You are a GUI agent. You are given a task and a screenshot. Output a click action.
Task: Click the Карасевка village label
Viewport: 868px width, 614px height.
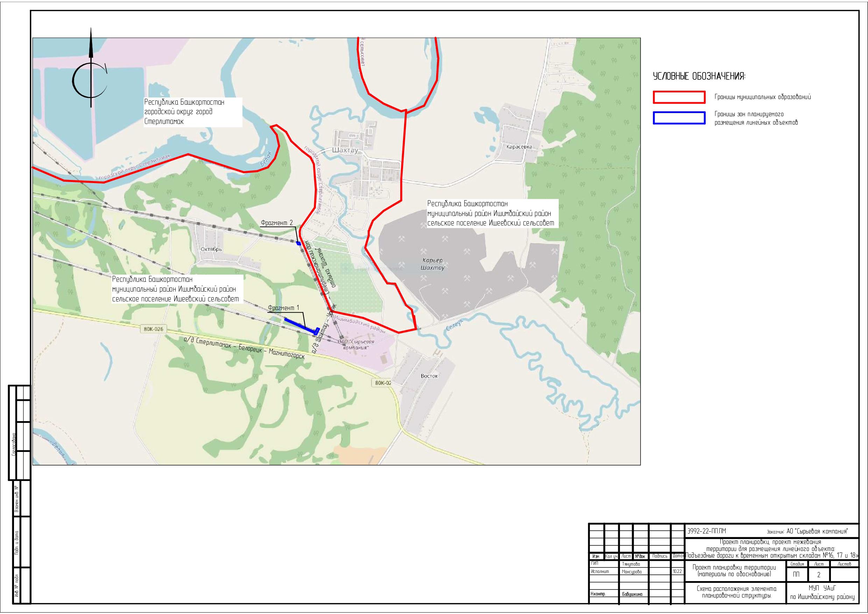519,147
